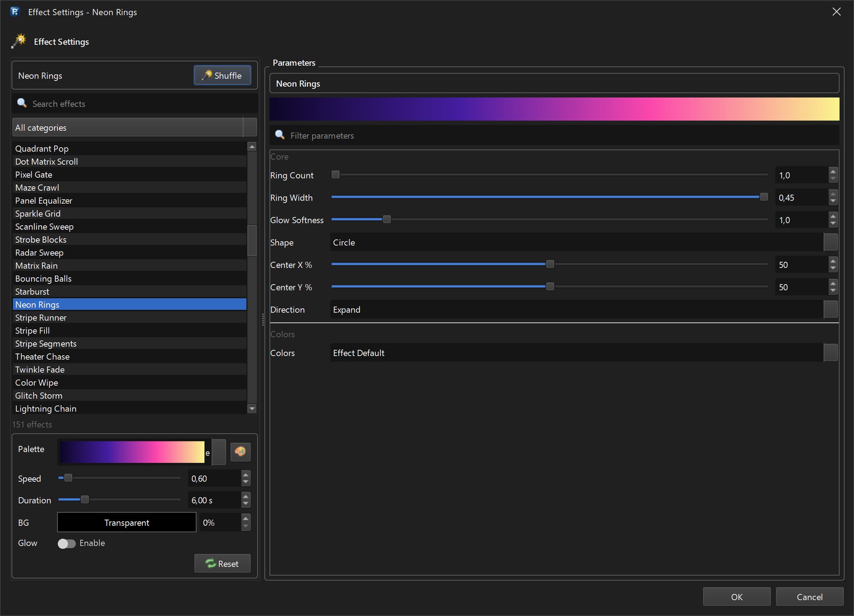Click the OK button

pos(737,597)
